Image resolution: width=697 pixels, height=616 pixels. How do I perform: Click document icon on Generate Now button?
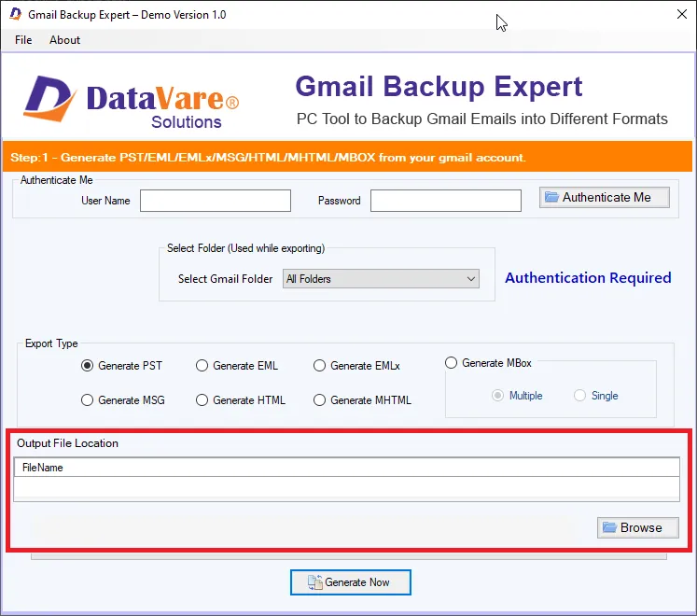click(x=314, y=582)
